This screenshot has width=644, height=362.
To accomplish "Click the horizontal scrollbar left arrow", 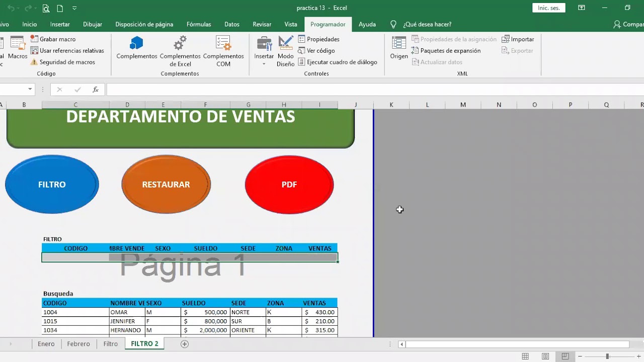I will (401, 344).
